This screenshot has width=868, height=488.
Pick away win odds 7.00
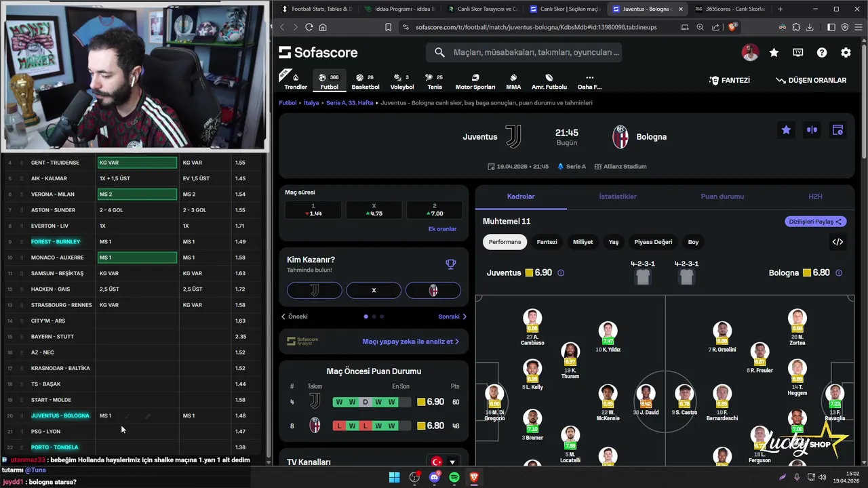point(435,210)
